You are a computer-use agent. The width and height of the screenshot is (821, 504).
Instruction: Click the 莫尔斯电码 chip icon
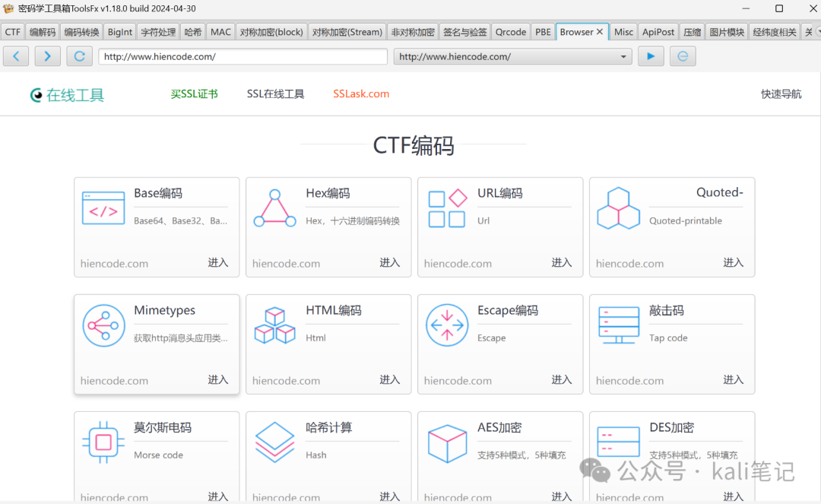point(103,442)
